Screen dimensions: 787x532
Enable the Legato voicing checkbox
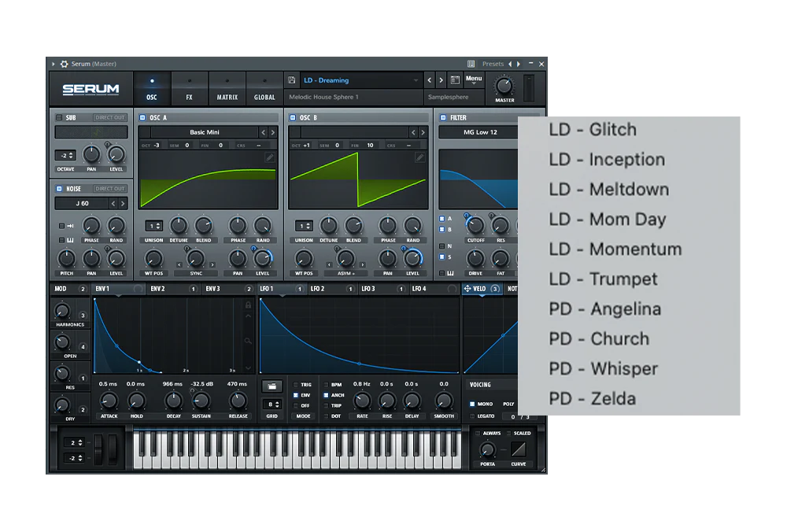click(x=472, y=416)
